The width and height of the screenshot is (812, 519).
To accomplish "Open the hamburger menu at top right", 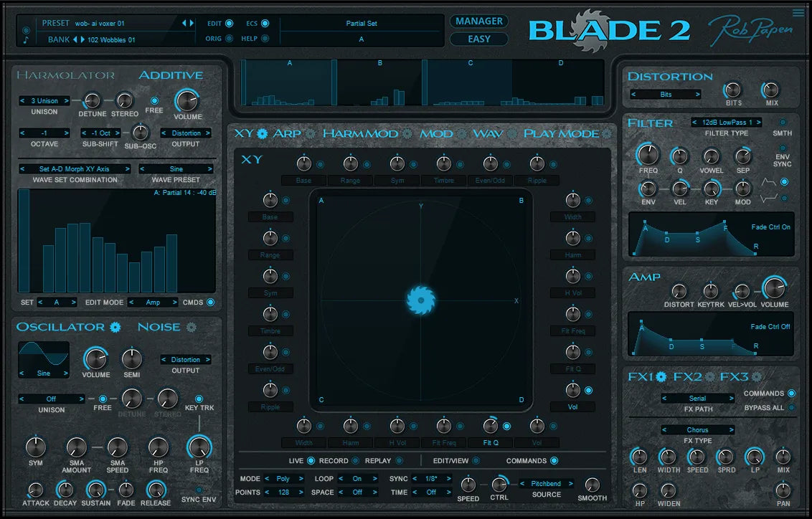I will [798, 12].
